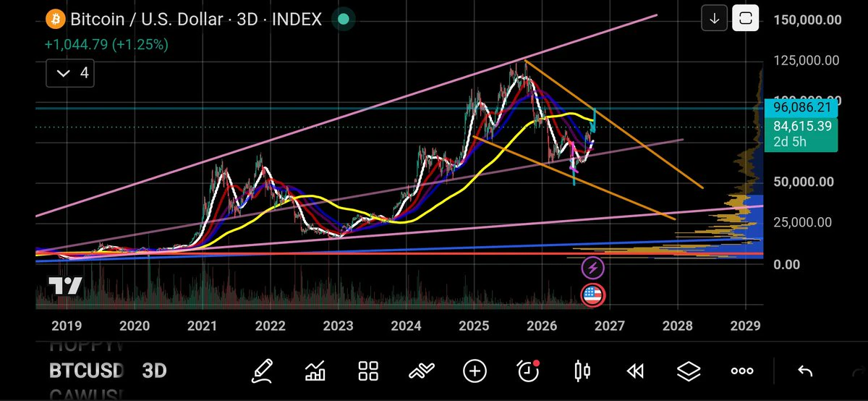Tap the green market status dot
This screenshot has width=868, height=401.
click(x=344, y=19)
